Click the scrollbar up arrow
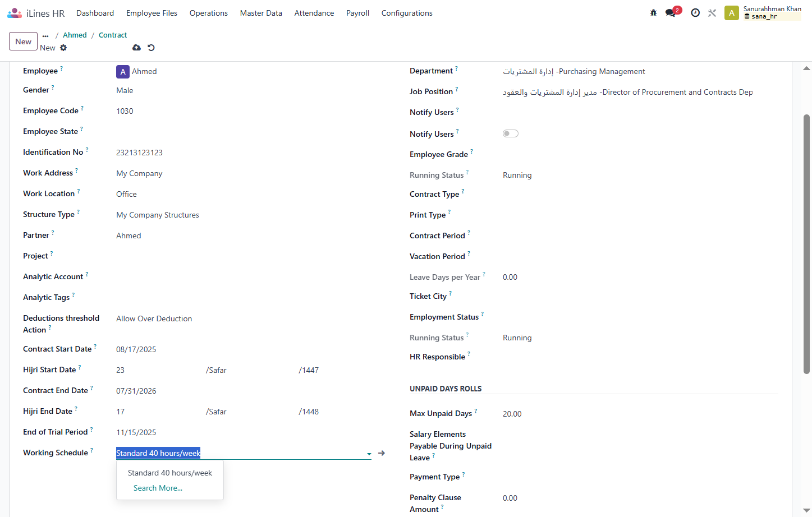 coord(806,68)
